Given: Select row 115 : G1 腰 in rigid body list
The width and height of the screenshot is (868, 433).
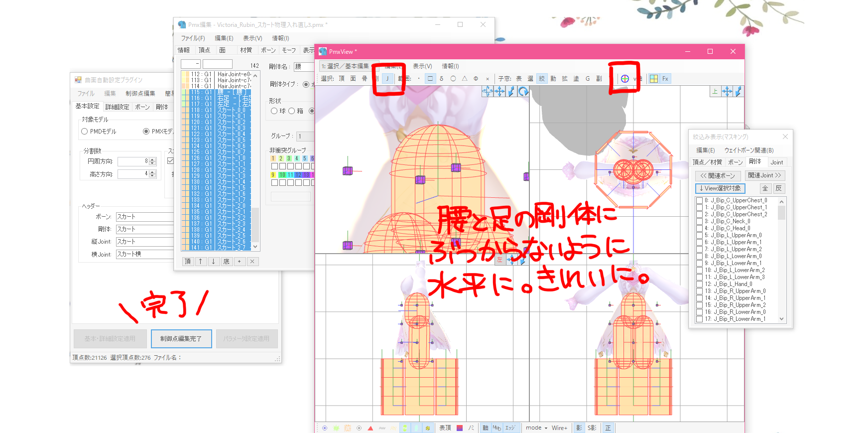Looking at the screenshot, I should point(216,92).
